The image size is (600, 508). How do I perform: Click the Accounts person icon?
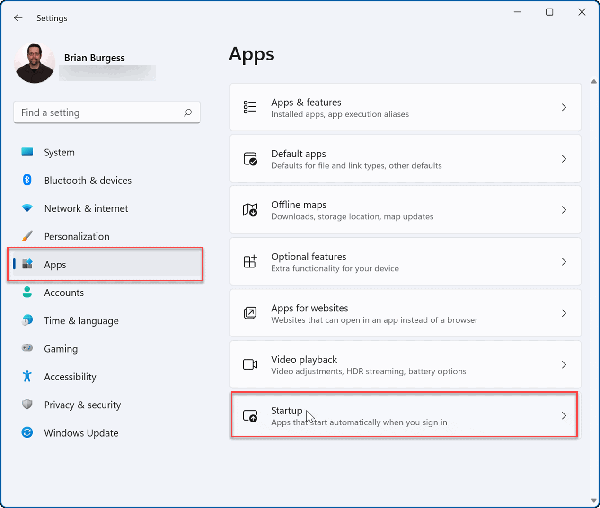click(27, 292)
